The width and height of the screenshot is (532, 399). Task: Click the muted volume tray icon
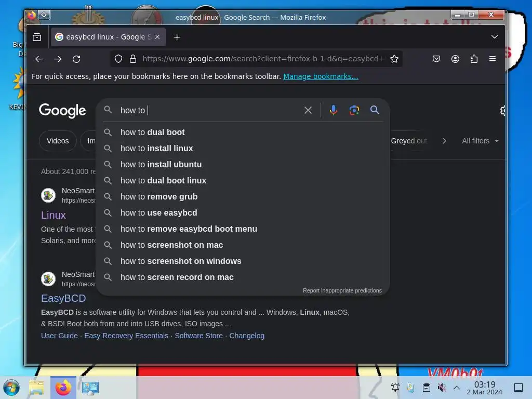(442, 387)
